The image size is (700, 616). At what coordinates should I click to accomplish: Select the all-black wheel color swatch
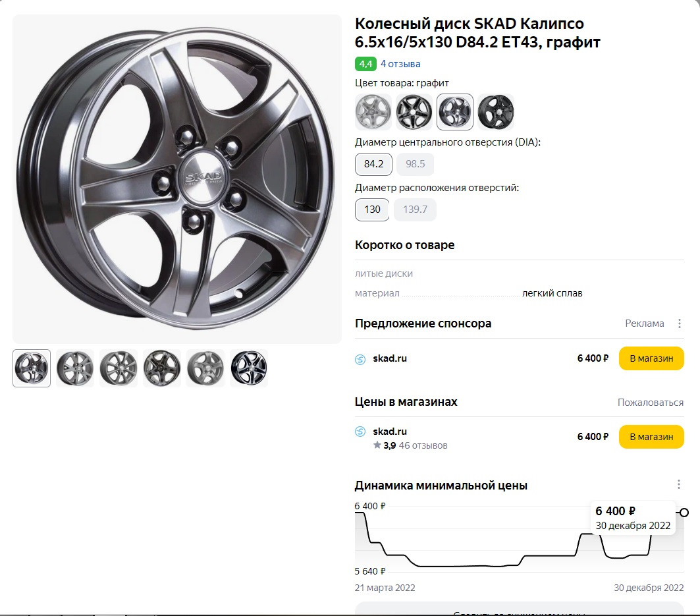pos(495,112)
